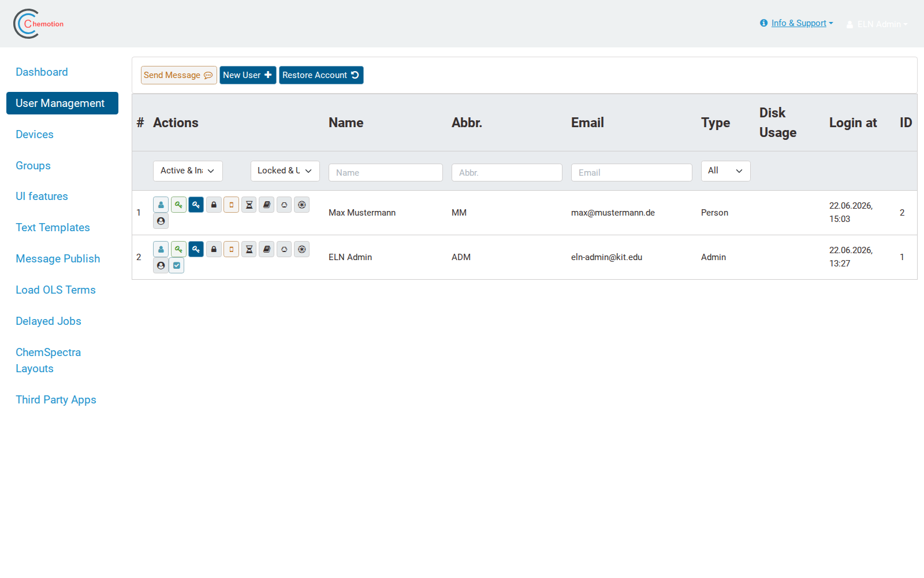Click blue filled key icon for Max Mustermann
Image resolution: width=924 pixels, height=578 pixels.
196,205
